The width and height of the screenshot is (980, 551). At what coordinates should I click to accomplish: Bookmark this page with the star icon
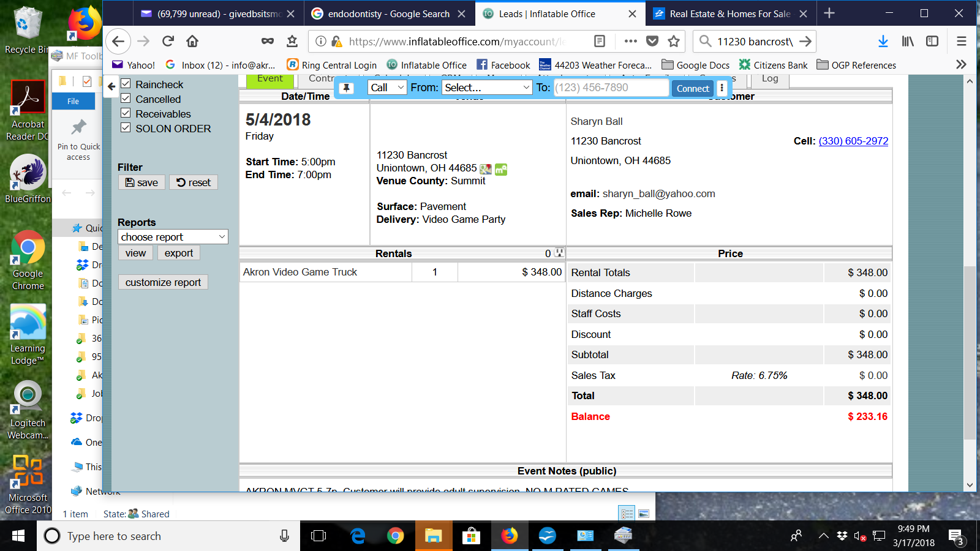click(674, 41)
